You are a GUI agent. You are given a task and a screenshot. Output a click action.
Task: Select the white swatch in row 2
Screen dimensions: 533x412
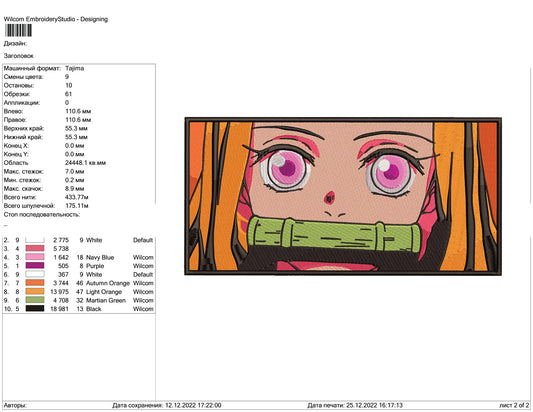pyautogui.click(x=35, y=240)
